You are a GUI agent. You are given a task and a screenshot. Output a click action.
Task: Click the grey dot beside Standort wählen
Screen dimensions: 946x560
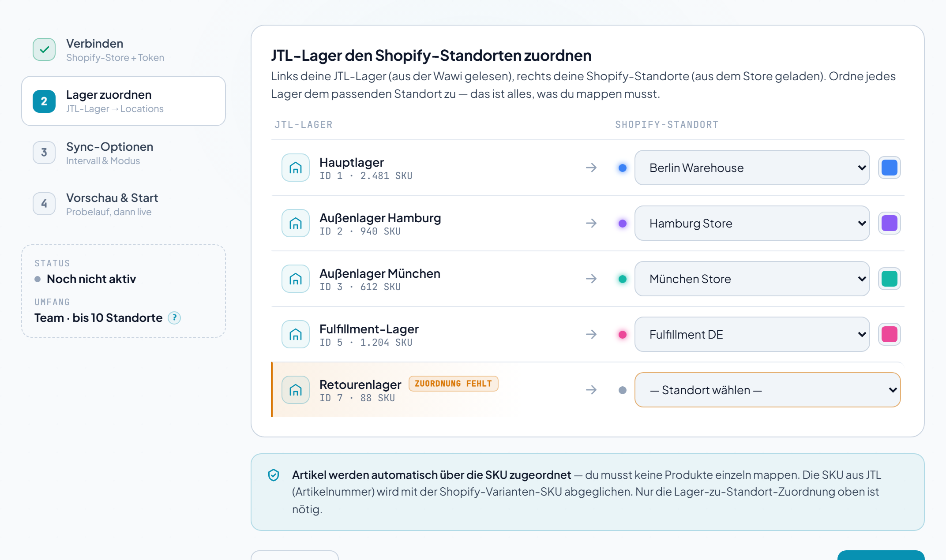623,390
